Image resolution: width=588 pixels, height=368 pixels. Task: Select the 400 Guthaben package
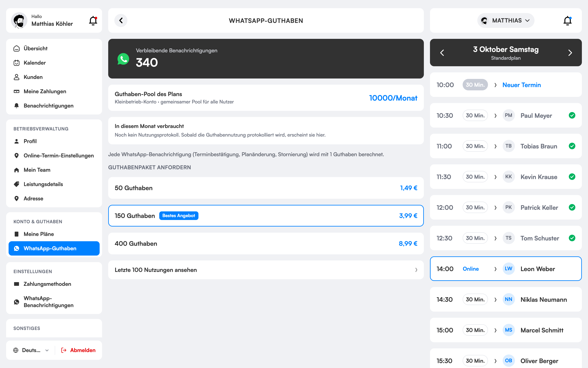(266, 244)
